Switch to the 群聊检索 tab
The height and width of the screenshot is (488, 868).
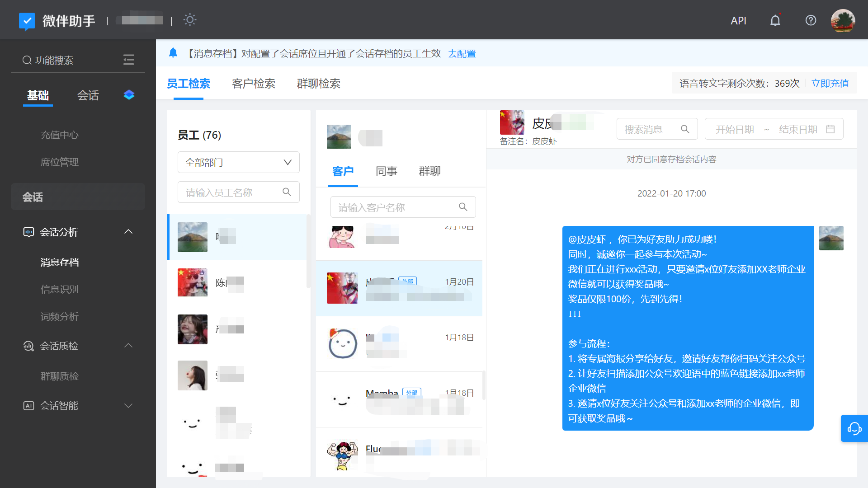(319, 84)
